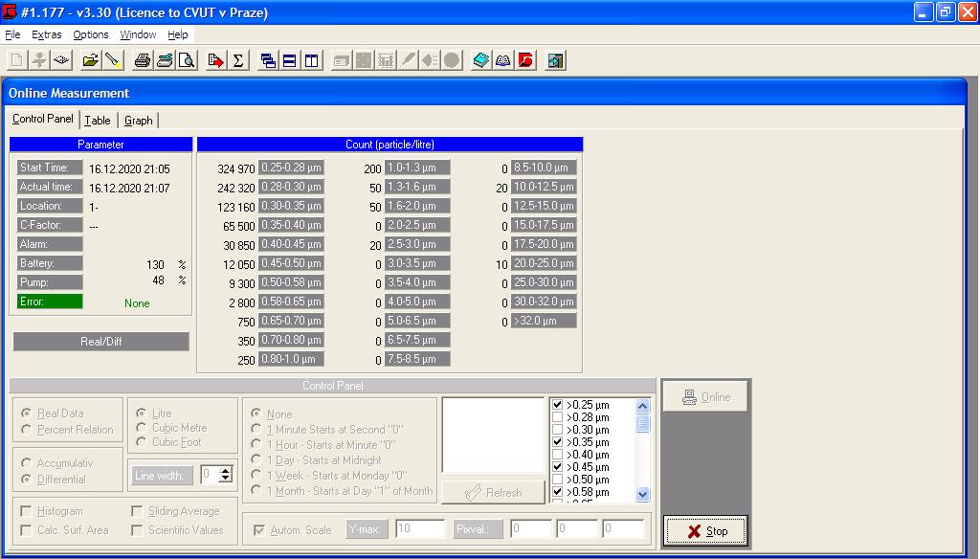The width and height of the screenshot is (980, 559).
Task: Click the exit door toolbar icon
Action: coord(555,60)
